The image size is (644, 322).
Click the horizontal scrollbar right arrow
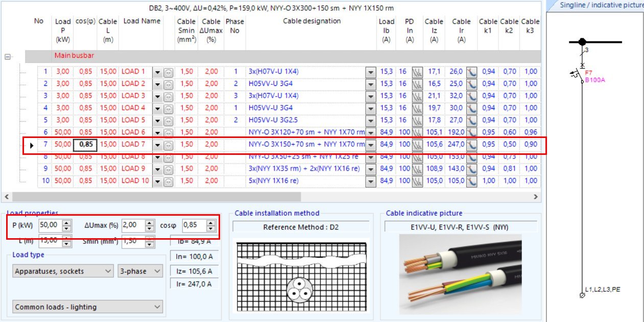[535, 197]
